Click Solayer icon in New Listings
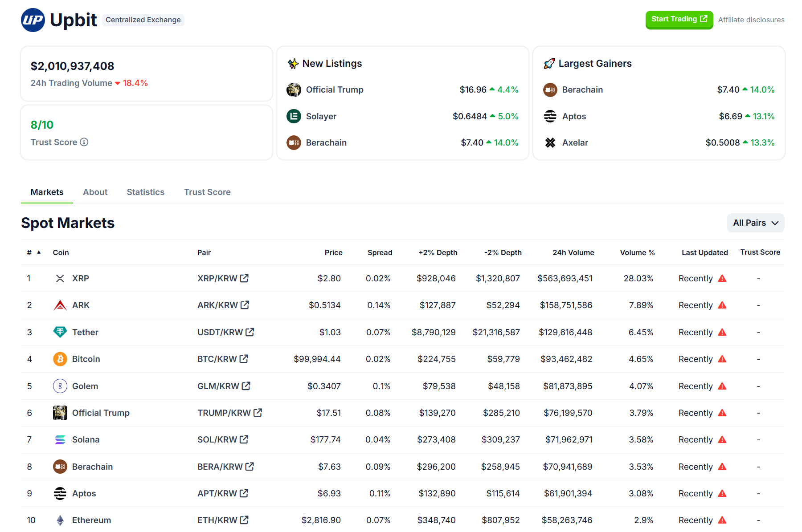The image size is (802, 532). 294,116
